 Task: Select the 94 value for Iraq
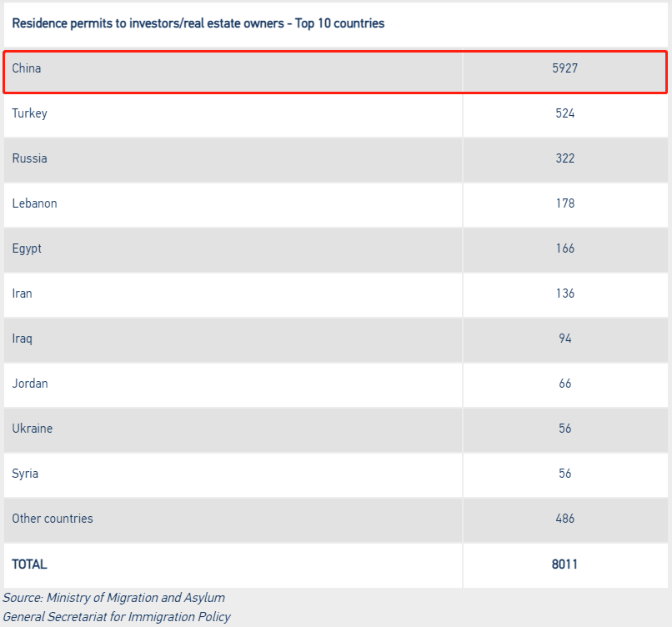pyautogui.click(x=564, y=339)
